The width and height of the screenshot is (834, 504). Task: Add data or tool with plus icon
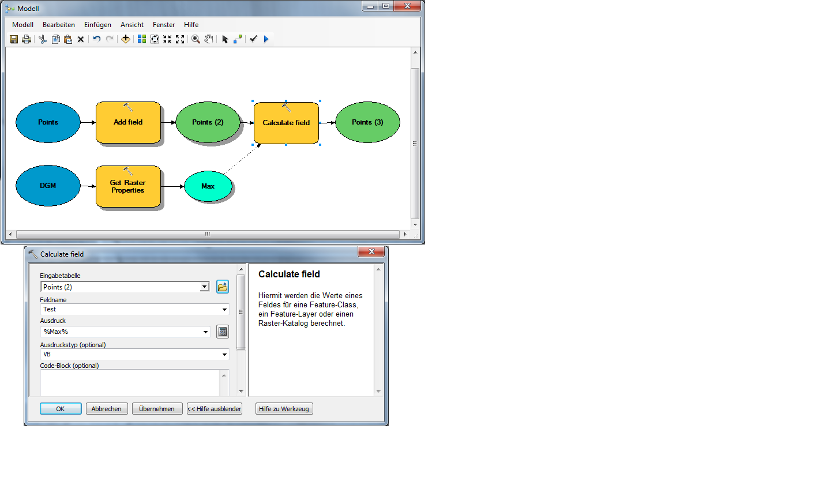126,39
